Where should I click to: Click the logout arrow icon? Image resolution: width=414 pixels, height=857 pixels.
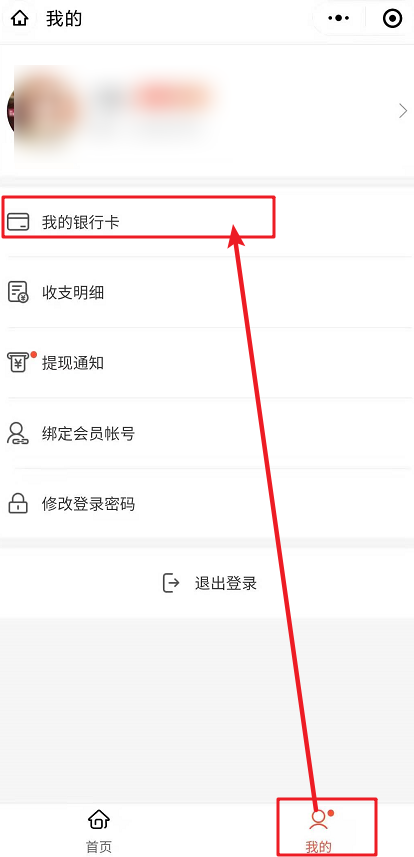[x=171, y=583]
